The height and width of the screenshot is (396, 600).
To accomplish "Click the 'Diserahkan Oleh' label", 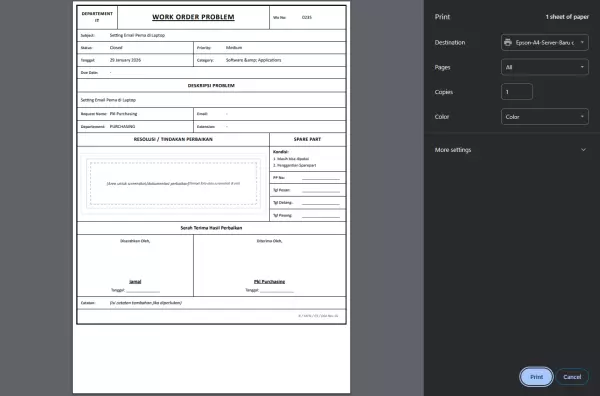I will (x=135, y=241).
